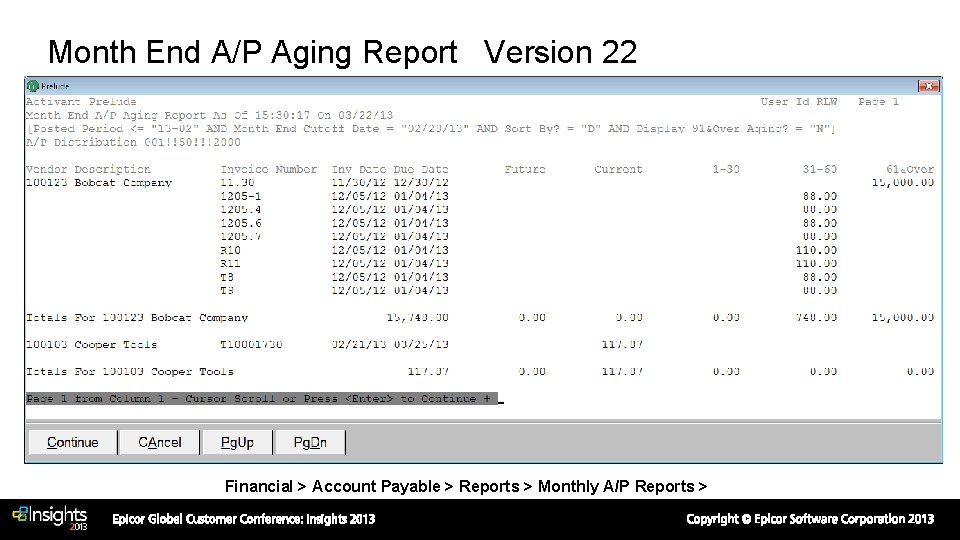
Task: Select invoice number R10
Action: [x=230, y=250]
